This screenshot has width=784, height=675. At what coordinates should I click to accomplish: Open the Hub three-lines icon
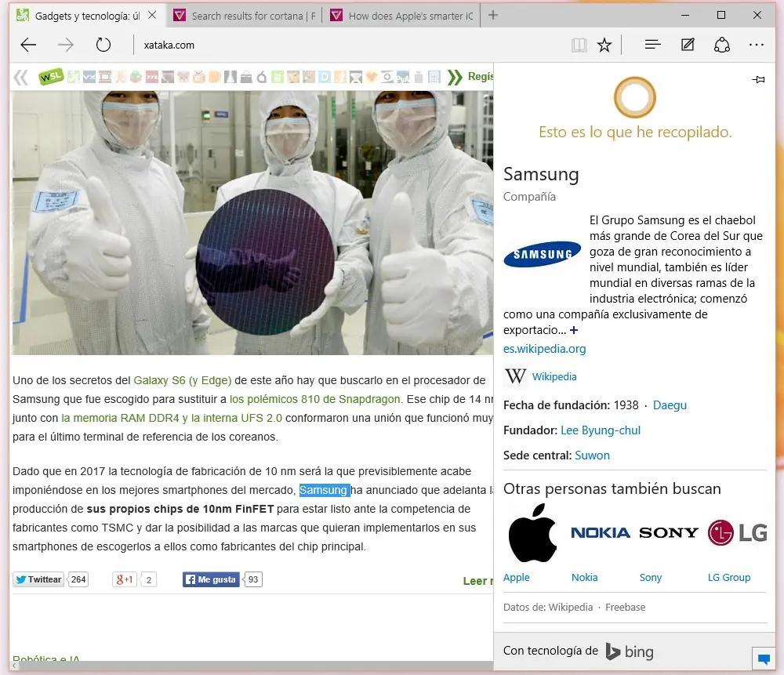pos(652,45)
